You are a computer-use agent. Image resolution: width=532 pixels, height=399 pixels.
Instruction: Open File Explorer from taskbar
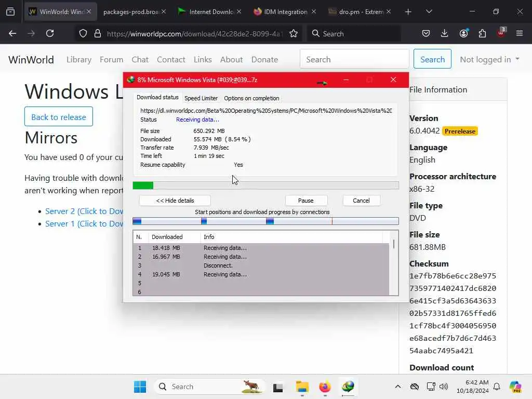click(302, 387)
